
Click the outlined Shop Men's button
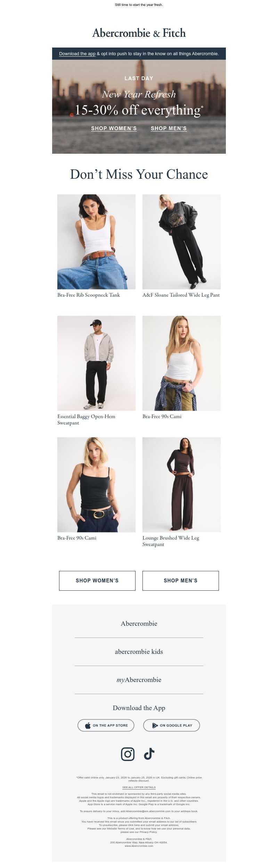click(x=181, y=581)
